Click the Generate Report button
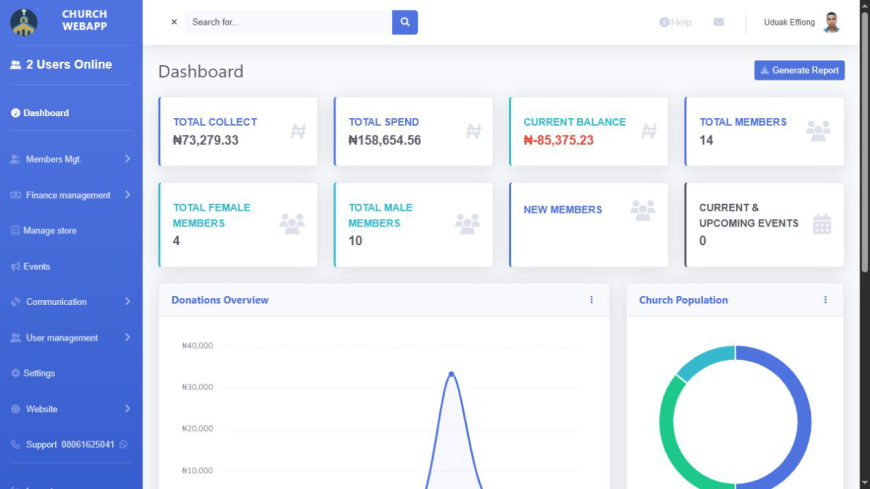 tap(799, 70)
